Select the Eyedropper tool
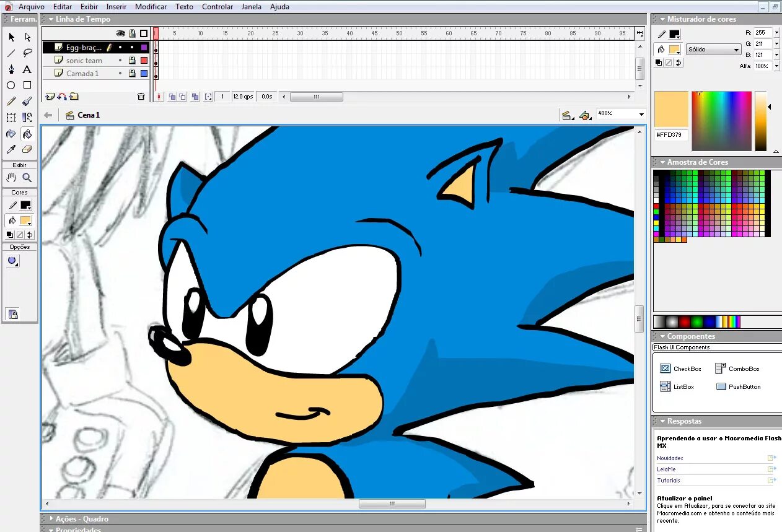The height and width of the screenshot is (532, 782). point(11,150)
